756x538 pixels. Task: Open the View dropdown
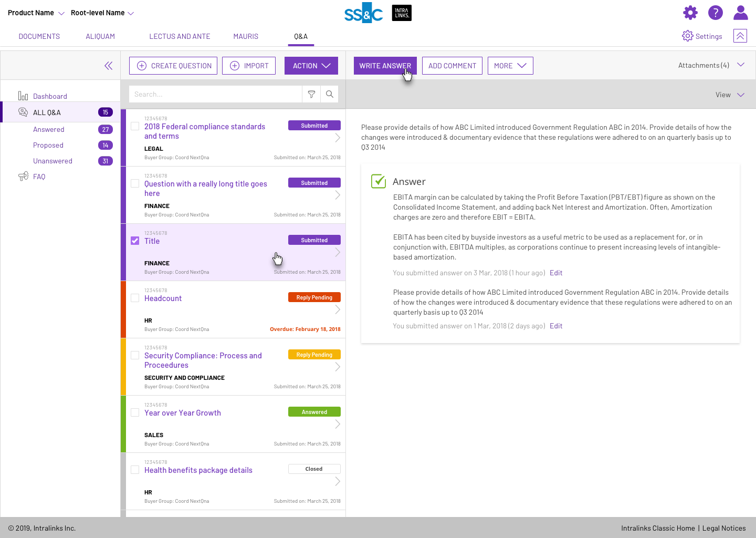tap(730, 95)
